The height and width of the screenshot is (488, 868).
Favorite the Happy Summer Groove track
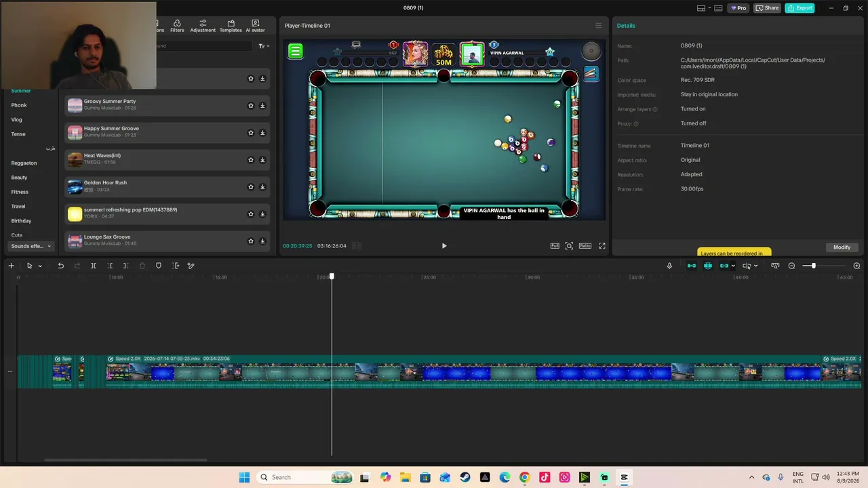coord(251,133)
